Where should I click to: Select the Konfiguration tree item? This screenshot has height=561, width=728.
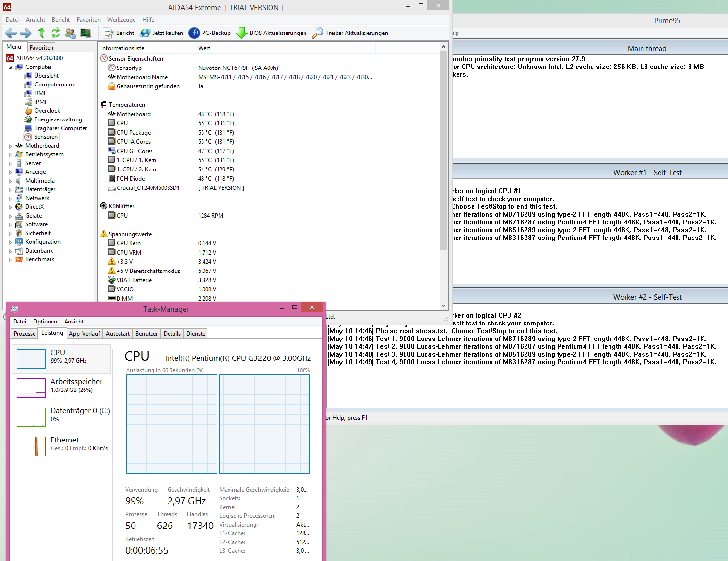[x=43, y=242]
